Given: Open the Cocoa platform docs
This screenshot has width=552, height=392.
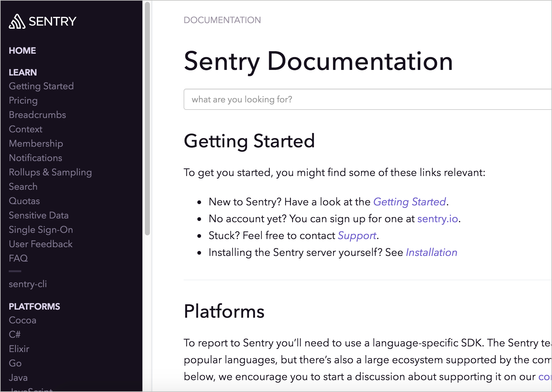Looking at the screenshot, I should click(22, 320).
